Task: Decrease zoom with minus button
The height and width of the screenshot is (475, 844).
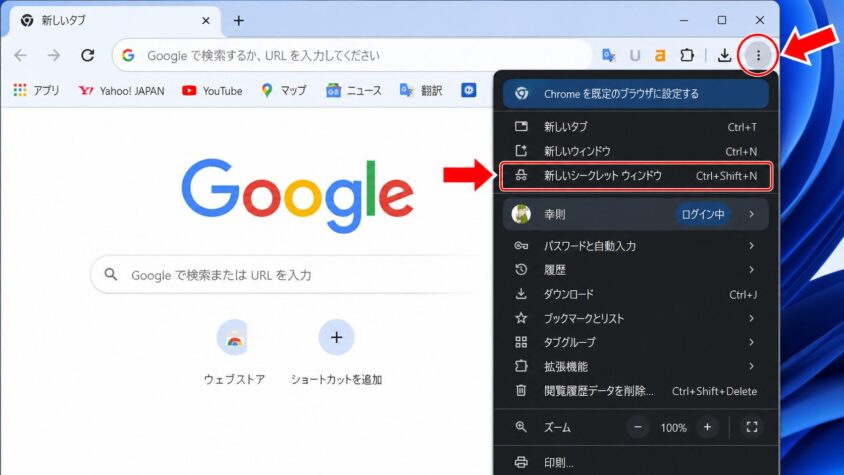Action: point(638,427)
